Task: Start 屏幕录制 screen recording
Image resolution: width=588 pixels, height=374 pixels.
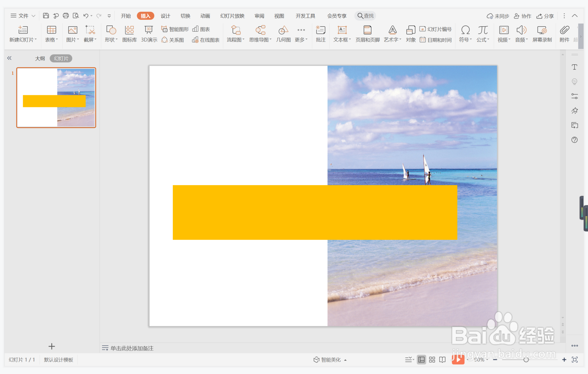Action: (542, 34)
